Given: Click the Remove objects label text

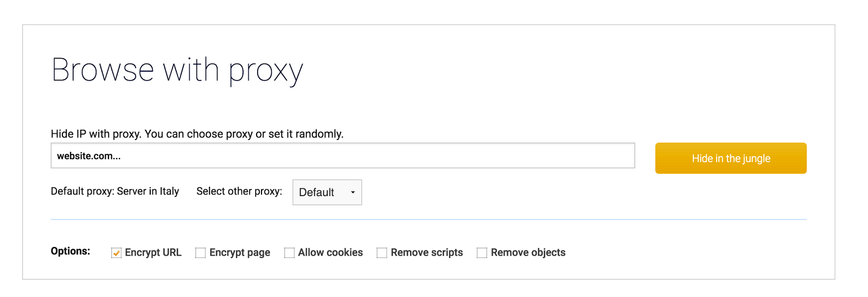Looking at the screenshot, I should point(528,252).
